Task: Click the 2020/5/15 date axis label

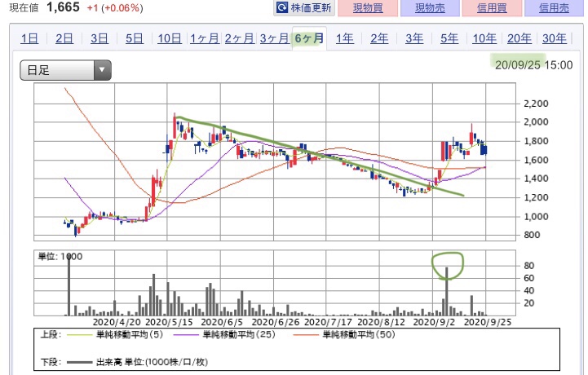Action: tap(169, 322)
